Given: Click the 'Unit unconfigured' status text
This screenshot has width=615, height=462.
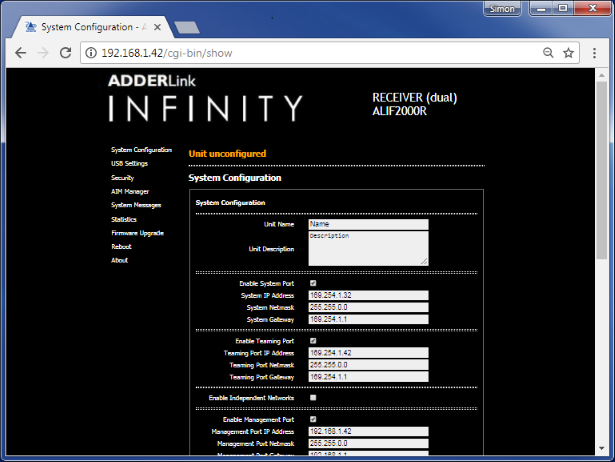Looking at the screenshot, I should tap(227, 154).
